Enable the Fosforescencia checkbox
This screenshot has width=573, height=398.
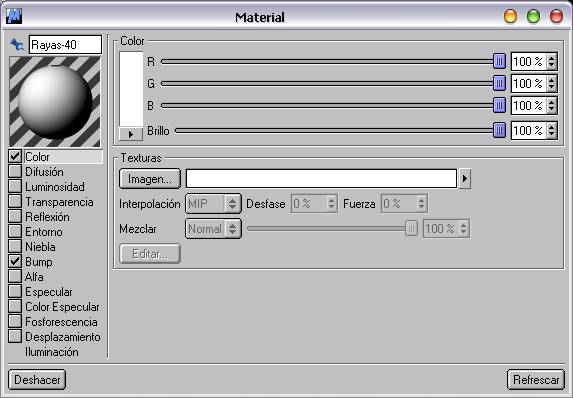15,321
